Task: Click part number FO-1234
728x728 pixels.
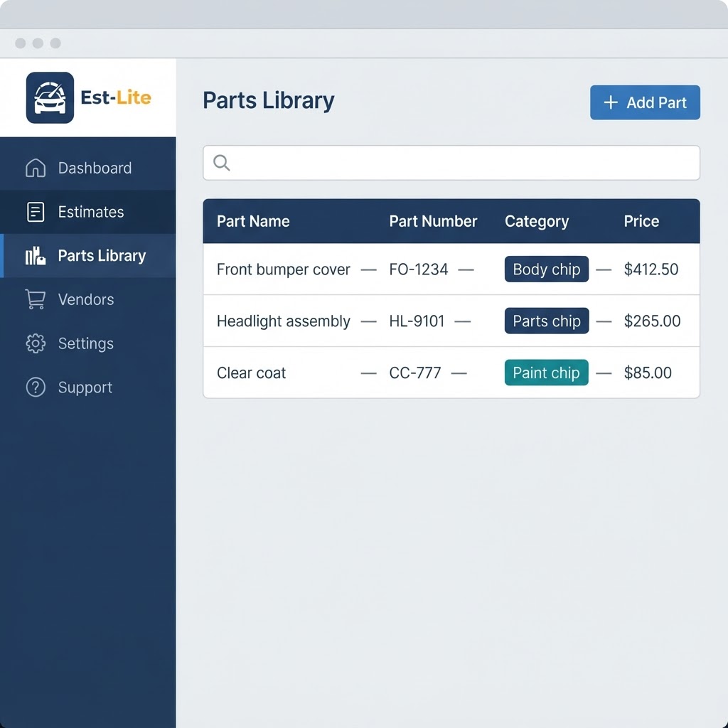Action: click(x=418, y=269)
